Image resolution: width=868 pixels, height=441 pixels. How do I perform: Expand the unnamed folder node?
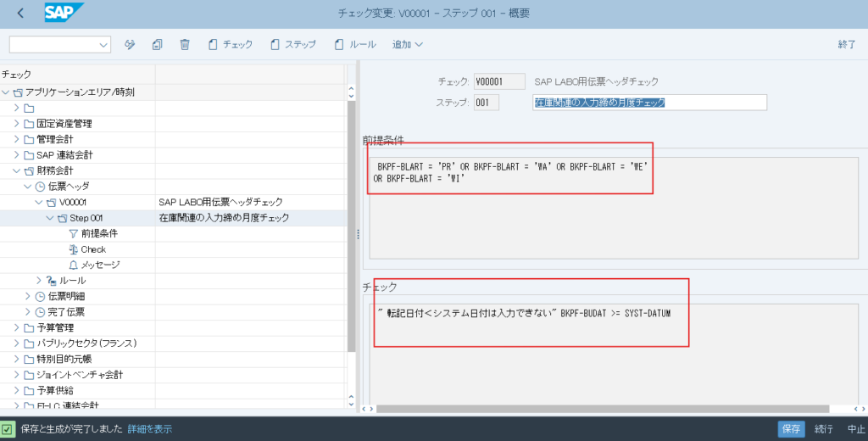click(17, 108)
